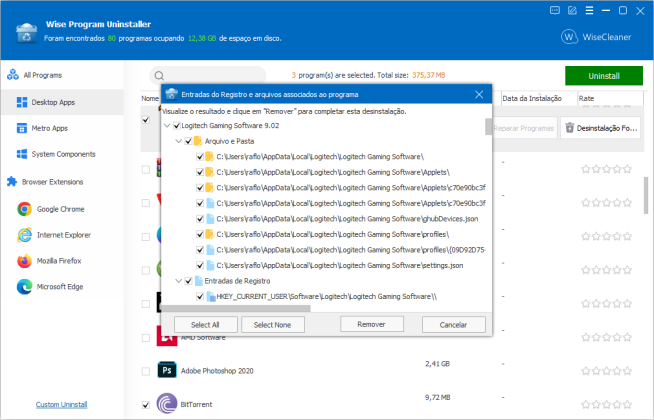Click the Metro Apps icon
This screenshot has height=420, width=654.
tap(22, 128)
